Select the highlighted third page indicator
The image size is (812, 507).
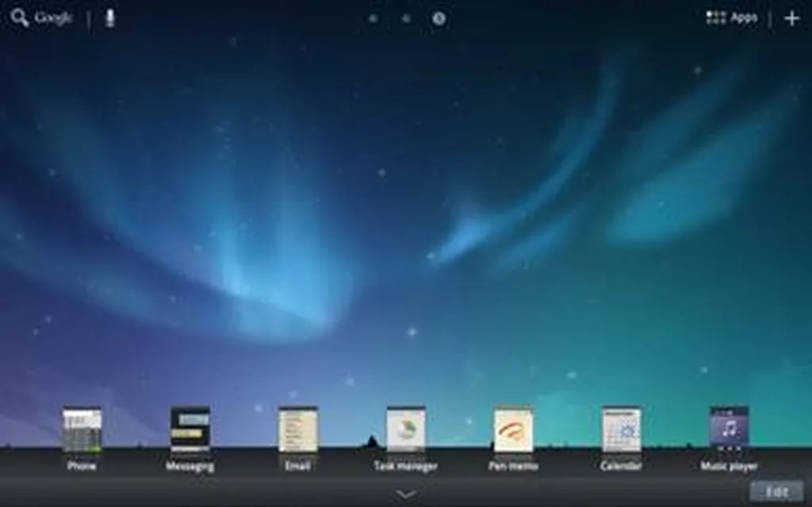pos(439,18)
